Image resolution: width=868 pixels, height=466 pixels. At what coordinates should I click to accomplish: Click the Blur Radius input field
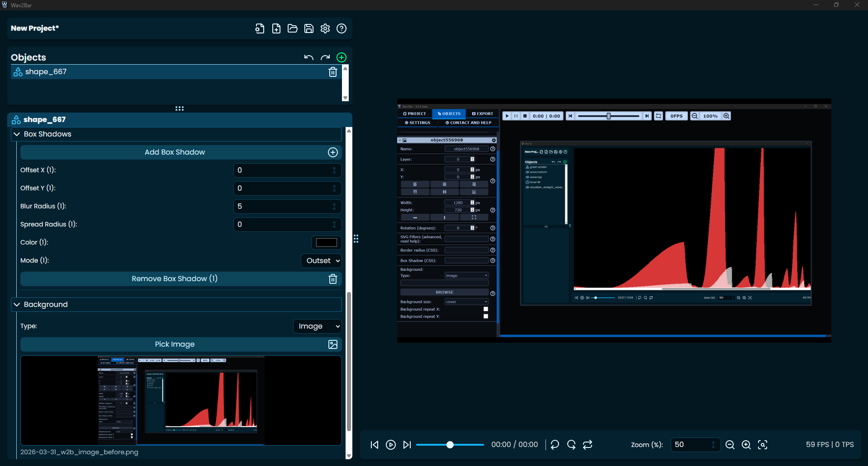(x=283, y=207)
